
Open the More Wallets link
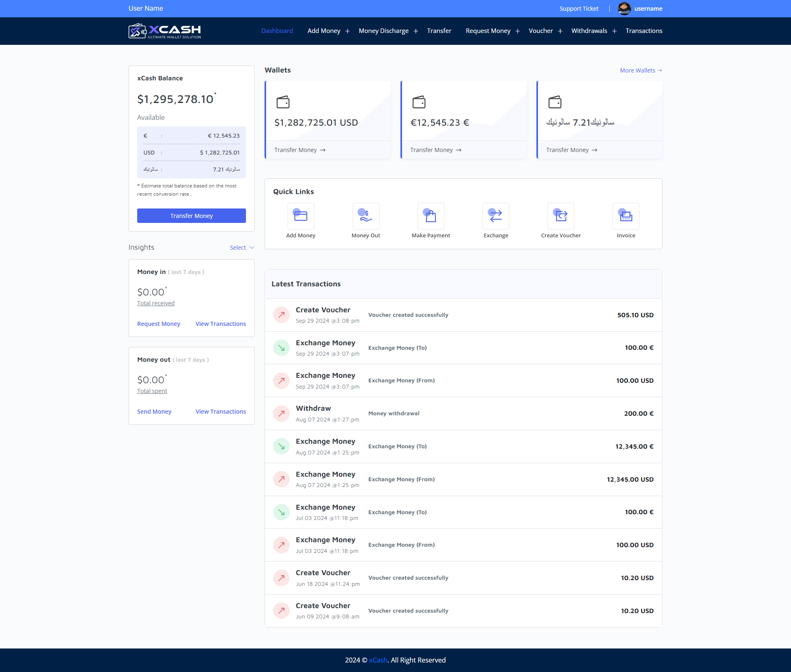click(x=640, y=70)
